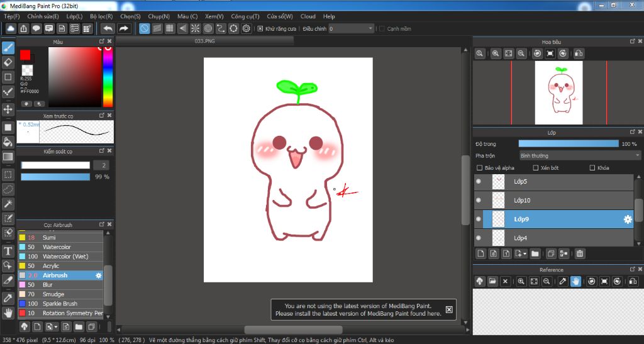Select the rectangular Select tool
This screenshot has height=344, width=644.
(x=8, y=174)
